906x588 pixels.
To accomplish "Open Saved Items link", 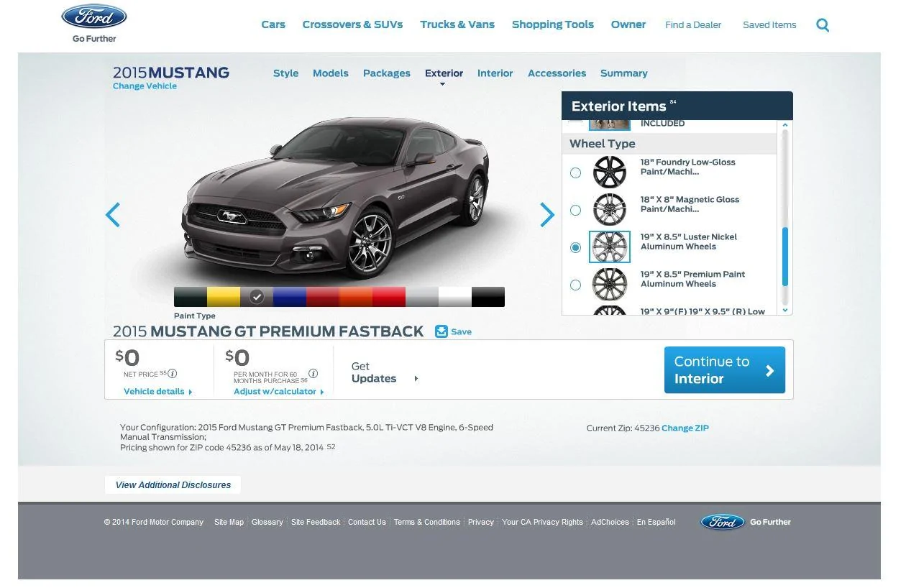I will (769, 25).
